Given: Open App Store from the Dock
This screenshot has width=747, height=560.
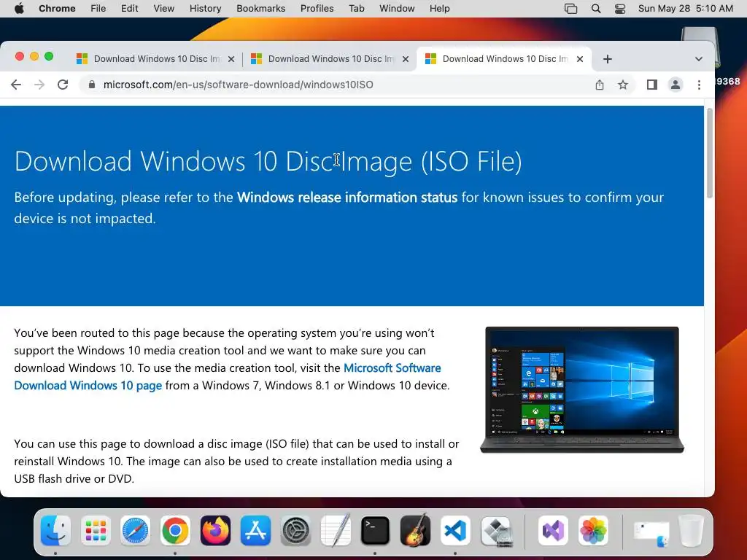Looking at the screenshot, I should tap(255, 531).
